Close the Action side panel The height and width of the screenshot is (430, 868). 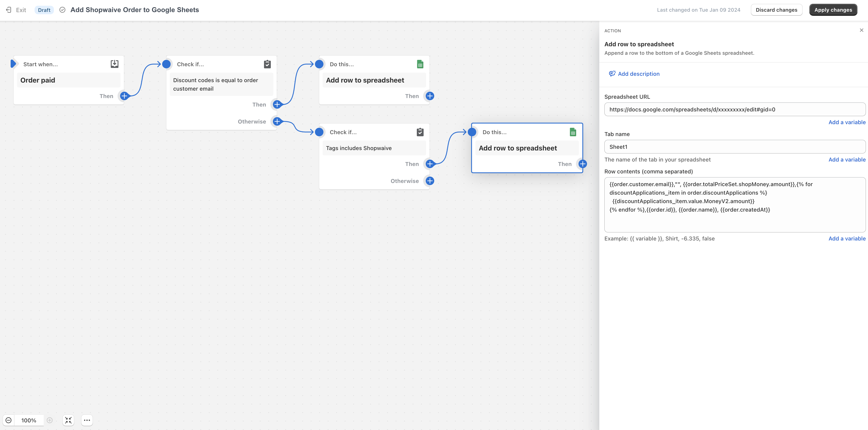(862, 30)
